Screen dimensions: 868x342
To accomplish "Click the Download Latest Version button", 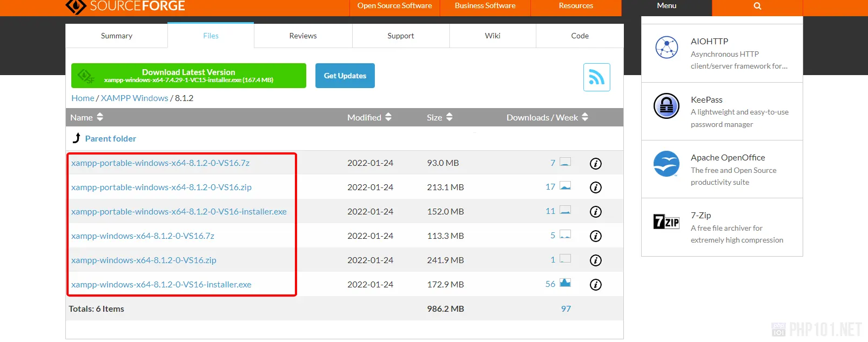I will 189,76.
